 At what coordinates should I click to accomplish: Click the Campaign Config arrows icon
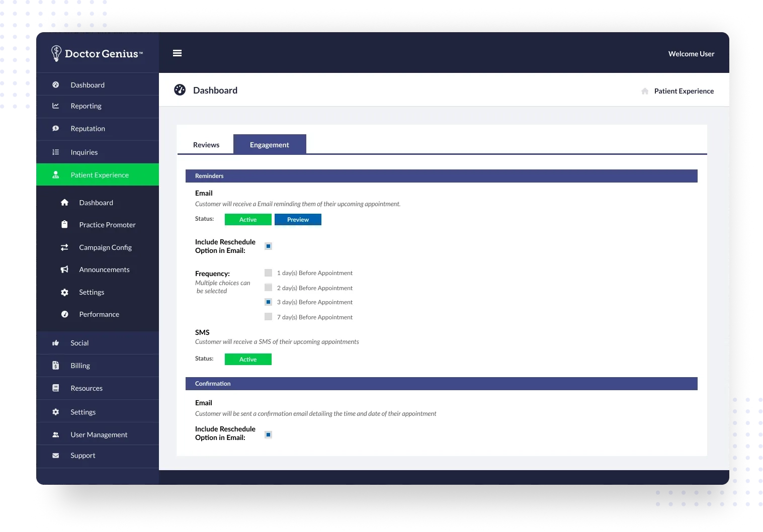pyautogui.click(x=64, y=247)
